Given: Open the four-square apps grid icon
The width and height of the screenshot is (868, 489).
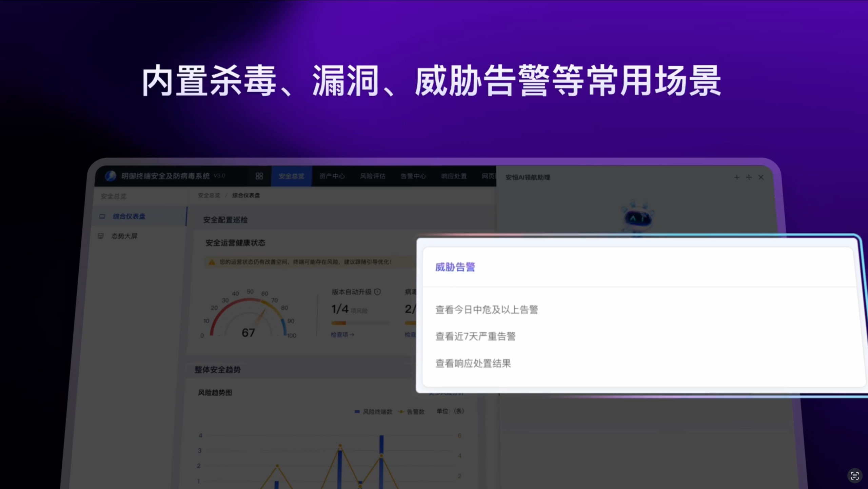Looking at the screenshot, I should click(x=259, y=176).
